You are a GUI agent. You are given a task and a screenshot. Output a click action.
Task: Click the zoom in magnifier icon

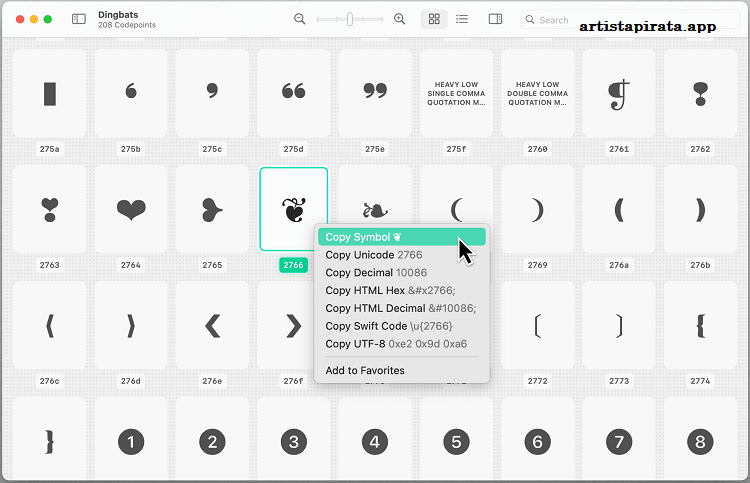tap(399, 19)
